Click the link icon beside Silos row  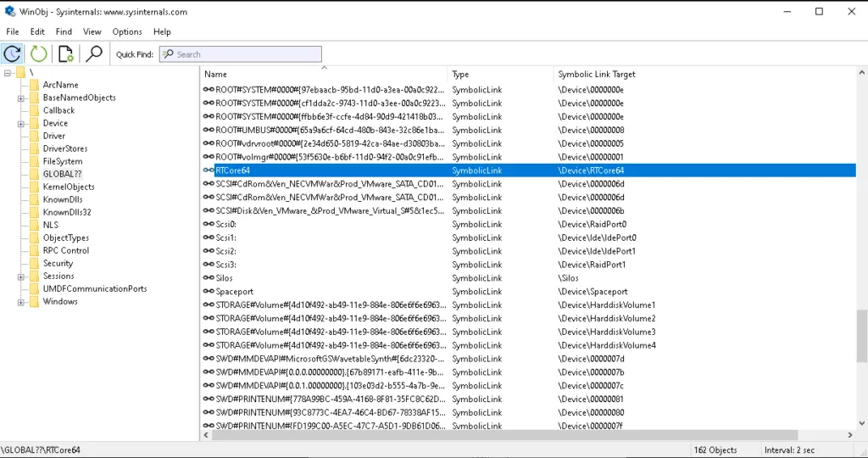(209, 278)
